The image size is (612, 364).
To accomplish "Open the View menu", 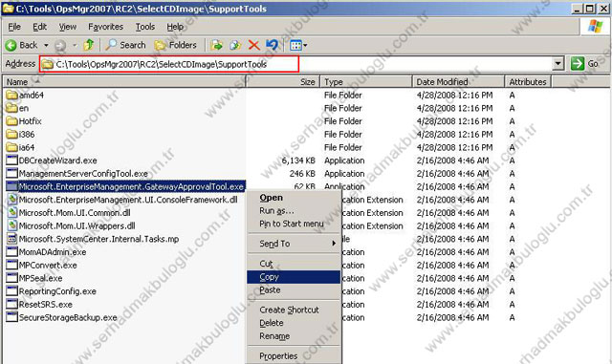I will [68, 27].
